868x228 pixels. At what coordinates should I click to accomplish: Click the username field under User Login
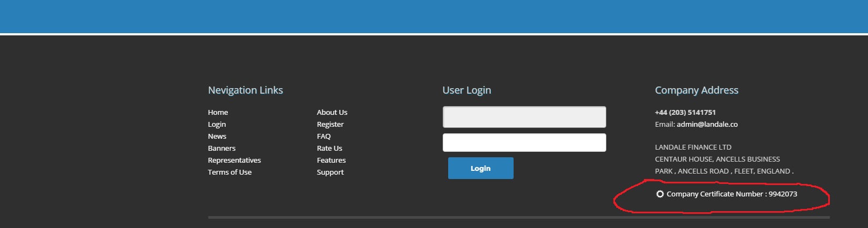tap(524, 117)
